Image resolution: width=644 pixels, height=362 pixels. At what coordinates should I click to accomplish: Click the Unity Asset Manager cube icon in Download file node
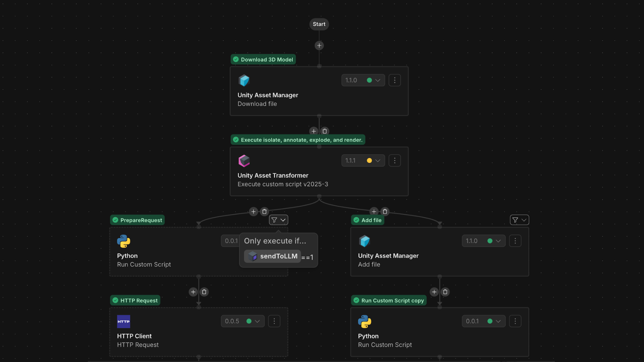pos(244,80)
